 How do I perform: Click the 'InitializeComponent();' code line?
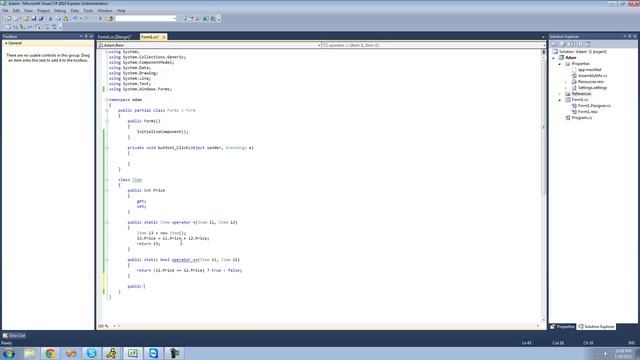click(x=162, y=132)
